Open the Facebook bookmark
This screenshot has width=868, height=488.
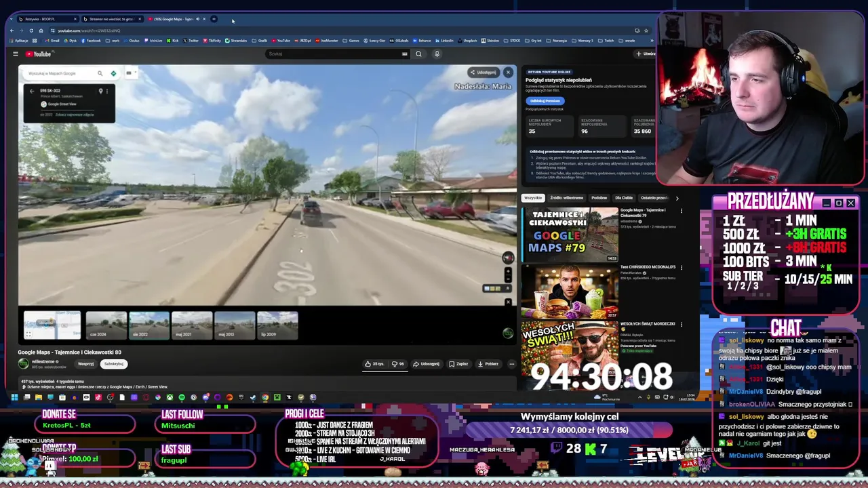[x=91, y=41]
